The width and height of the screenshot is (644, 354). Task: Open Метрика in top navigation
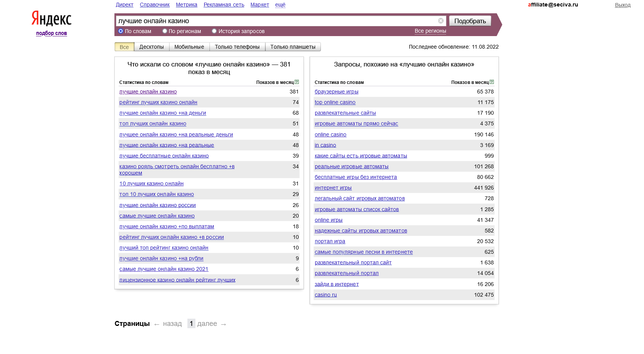pyautogui.click(x=187, y=5)
